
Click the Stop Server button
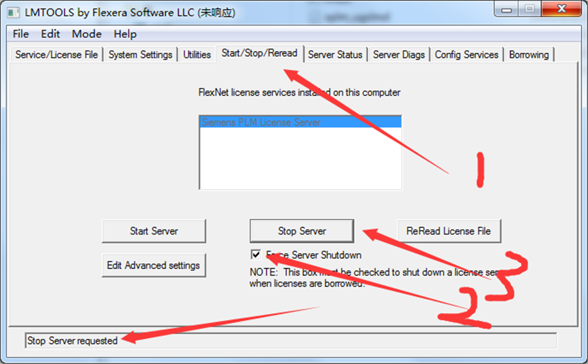click(x=302, y=231)
